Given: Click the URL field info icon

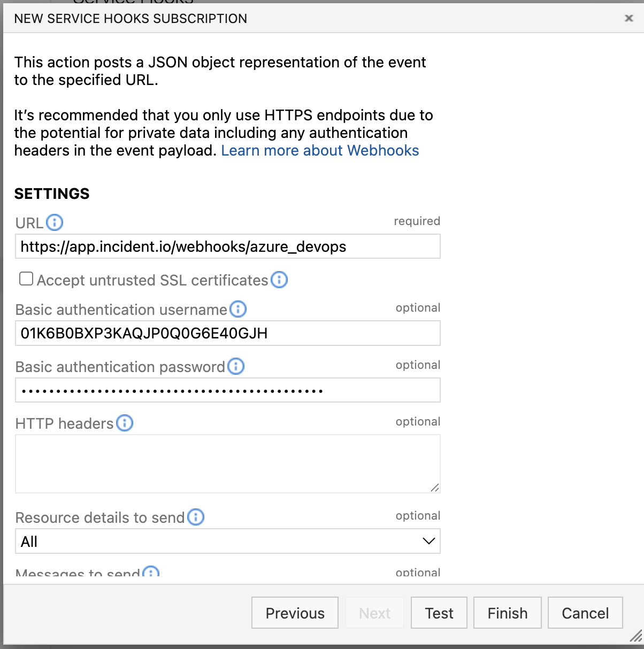Looking at the screenshot, I should click(55, 222).
